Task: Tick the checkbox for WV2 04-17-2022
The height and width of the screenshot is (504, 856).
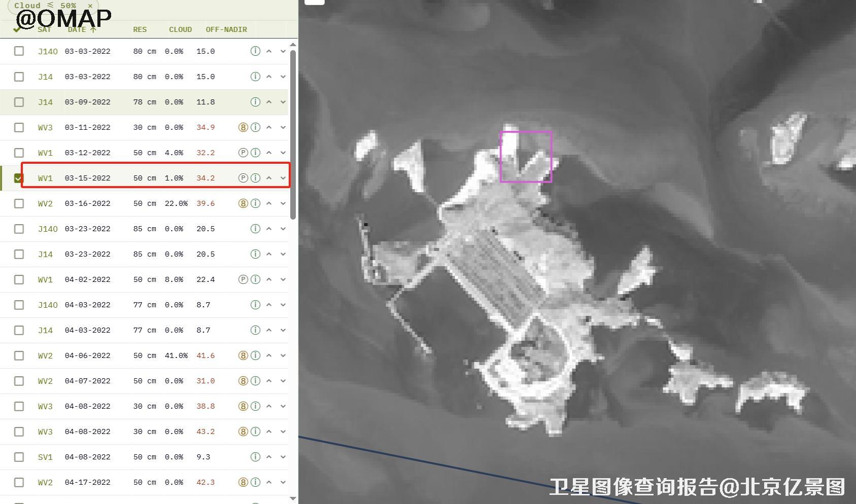Action: click(19, 482)
